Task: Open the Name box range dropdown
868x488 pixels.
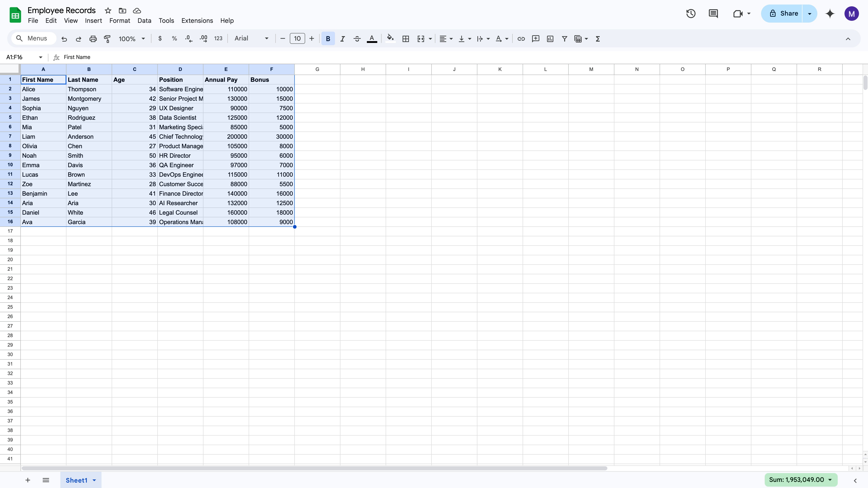Action: tap(40, 57)
